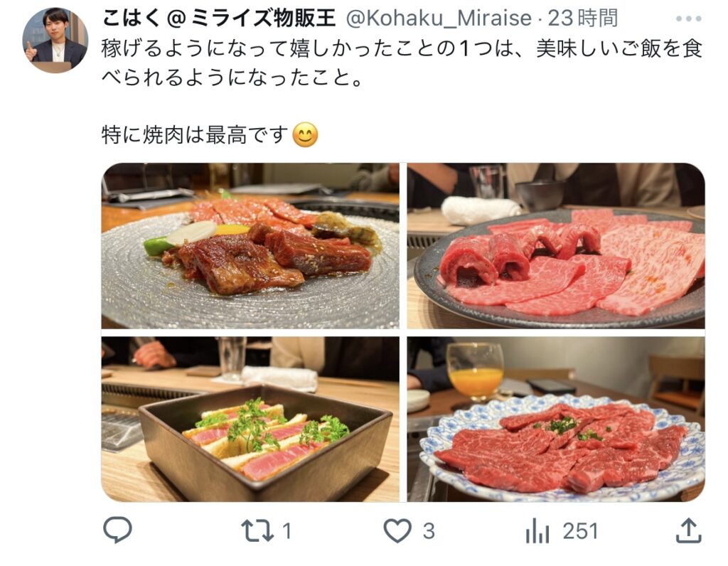Click the smiling emoji in the tweet
728x566 pixels.
click(x=306, y=135)
